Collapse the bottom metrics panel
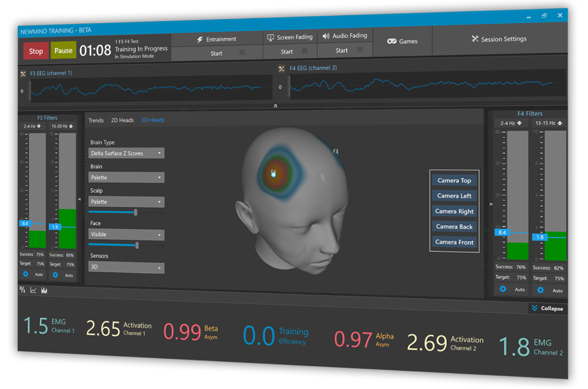588x389 pixels. (x=547, y=308)
